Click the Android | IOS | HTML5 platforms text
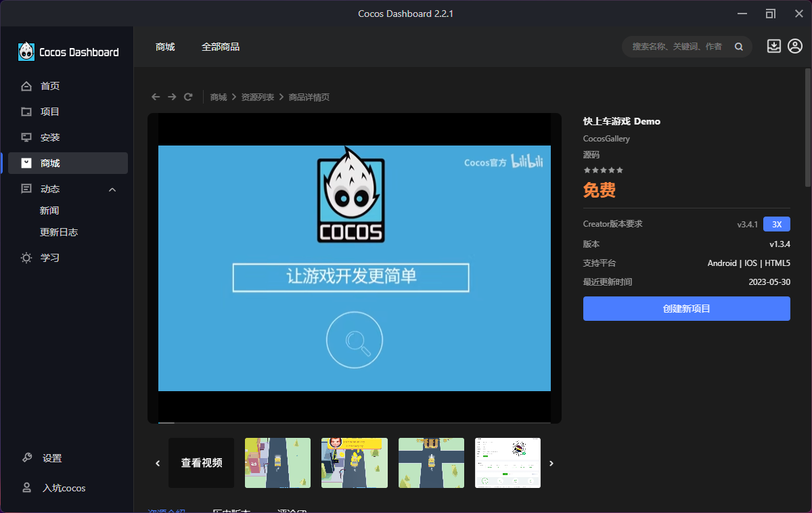The height and width of the screenshot is (513, 812). tap(749, 263)
